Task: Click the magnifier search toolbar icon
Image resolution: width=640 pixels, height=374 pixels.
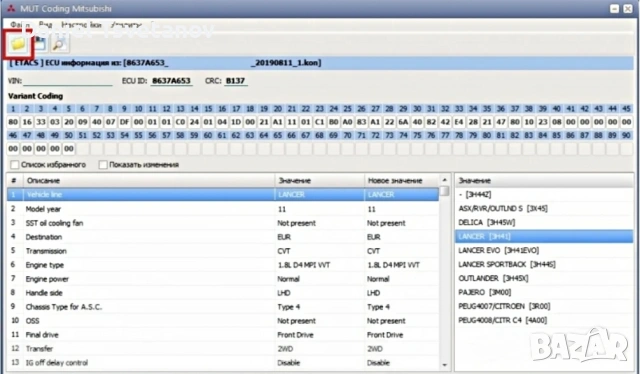Action: (x=60, y=44)
